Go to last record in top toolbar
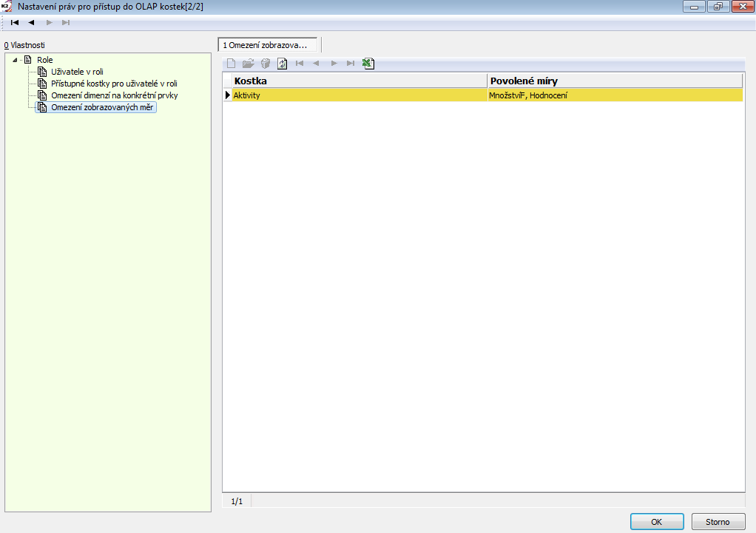756x533 pixels. (x=66, y=23)
